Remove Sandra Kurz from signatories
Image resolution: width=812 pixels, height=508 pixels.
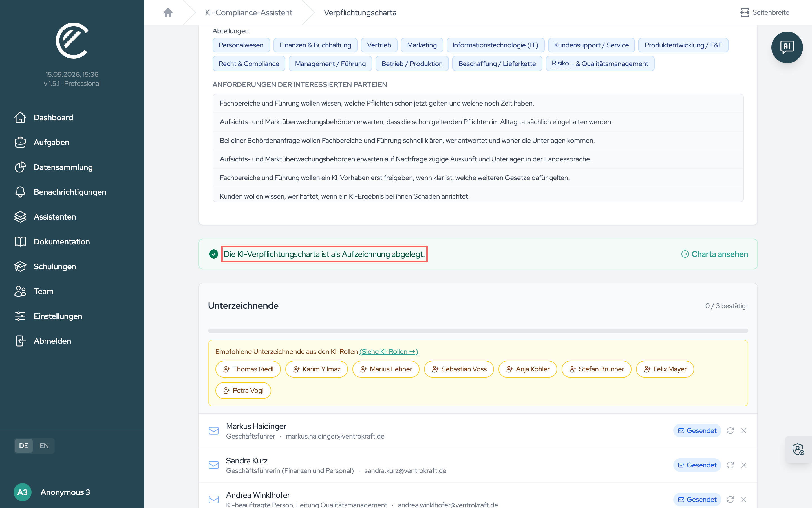(743, 465)
